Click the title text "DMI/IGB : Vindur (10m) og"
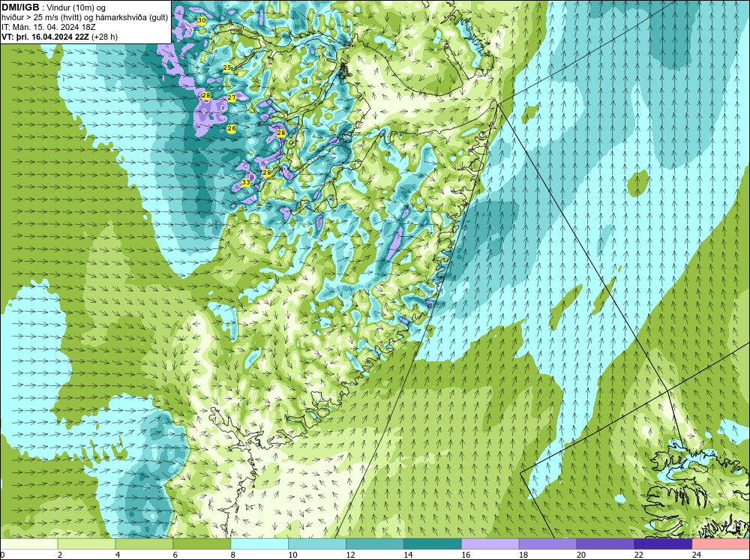The image size is (750, 560). [x=54, y=7]
